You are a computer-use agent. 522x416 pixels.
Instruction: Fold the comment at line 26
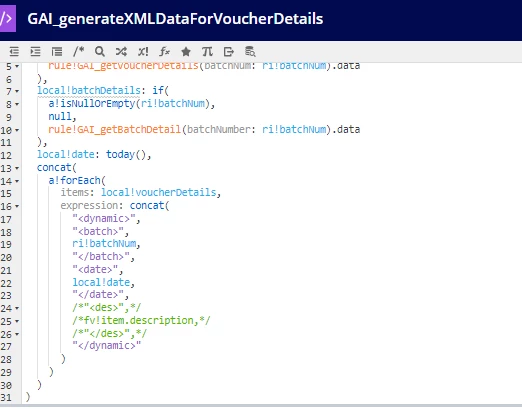[x=17, y=334]
